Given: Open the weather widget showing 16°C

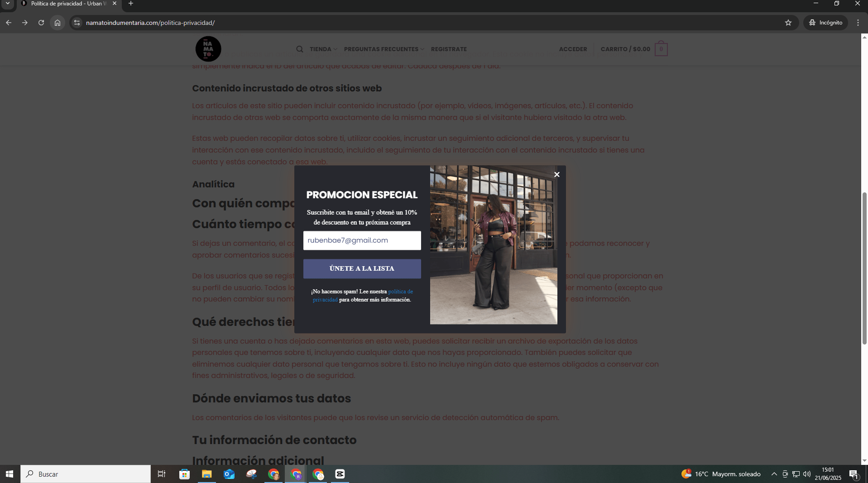Looking at the screenshot, I should [721, 474].
